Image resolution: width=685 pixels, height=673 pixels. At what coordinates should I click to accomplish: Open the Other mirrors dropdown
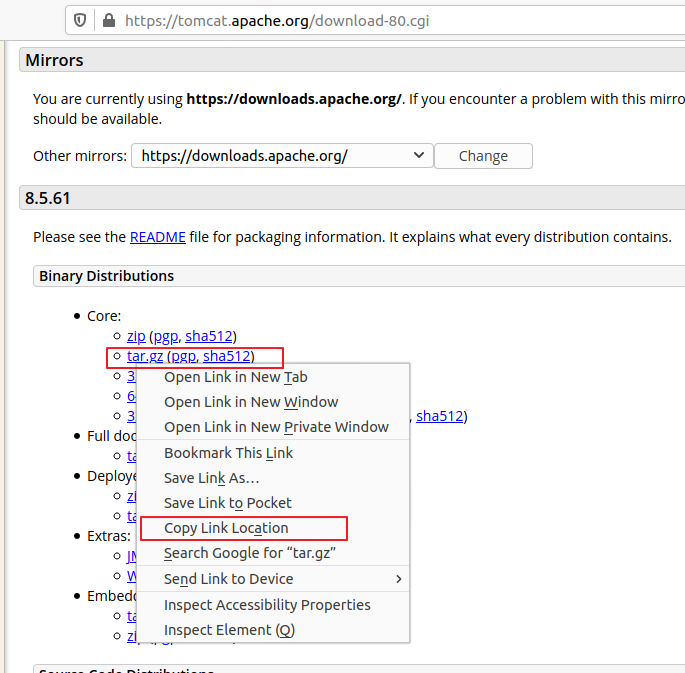282,156
